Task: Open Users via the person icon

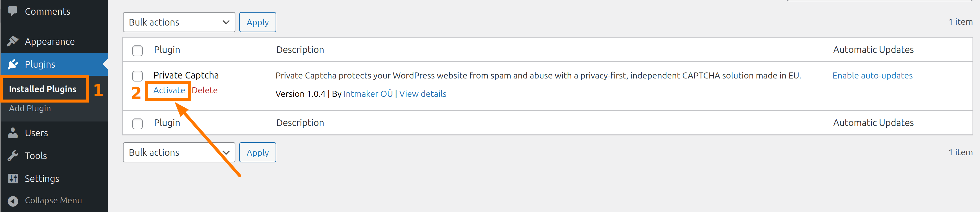Action: coord(13,133)
